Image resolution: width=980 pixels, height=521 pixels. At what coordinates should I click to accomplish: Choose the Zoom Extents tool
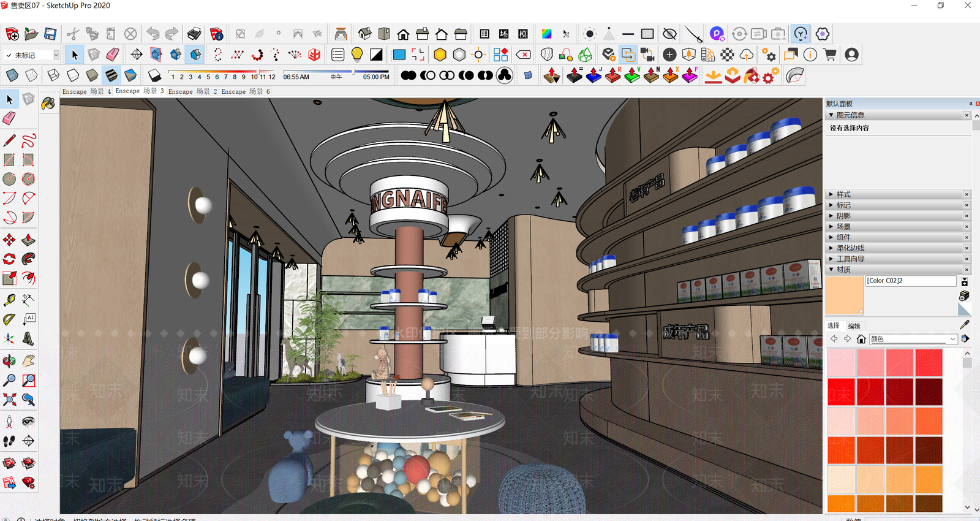click(x=9, y=400)
